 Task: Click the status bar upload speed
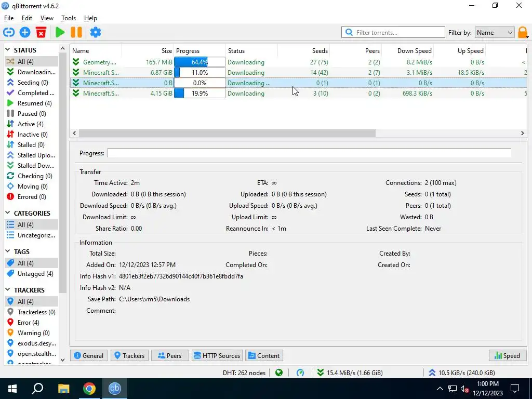pos(461,373)
